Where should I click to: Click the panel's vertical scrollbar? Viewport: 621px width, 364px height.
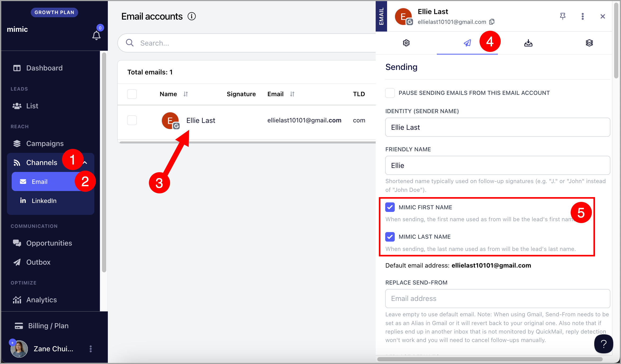pyautogui.click(x=616, y=41)
